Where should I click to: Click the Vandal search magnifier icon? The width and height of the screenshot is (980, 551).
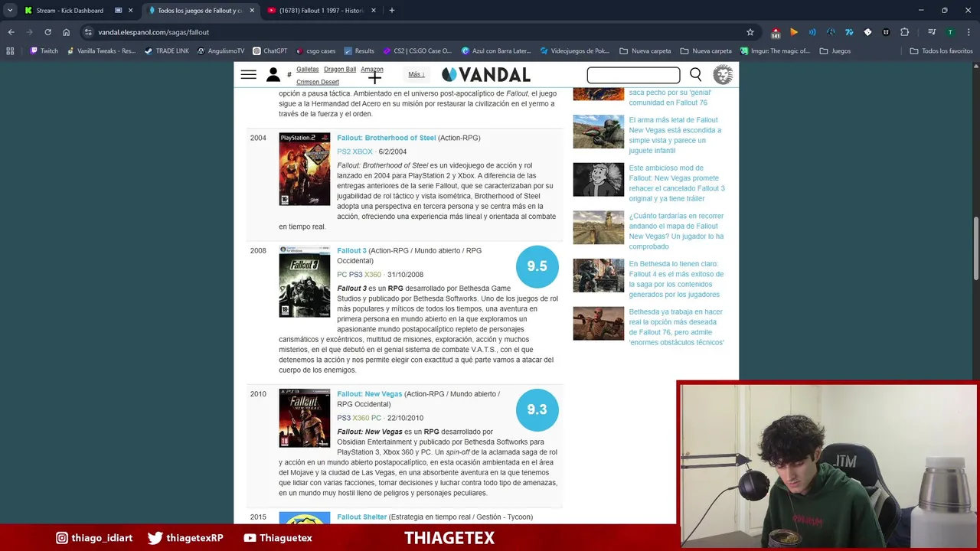[x=695, y=74]
